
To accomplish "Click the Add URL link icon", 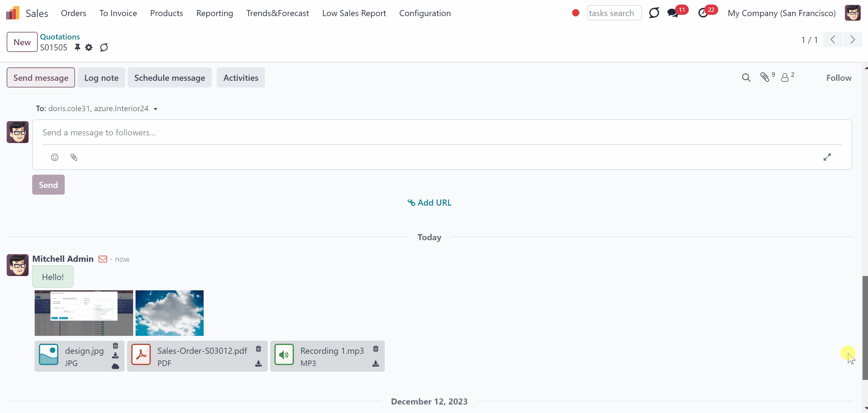I will (x=411, y=203).
